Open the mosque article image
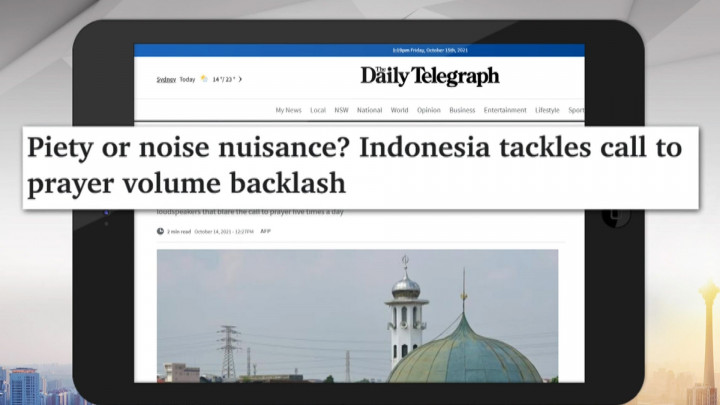This screenshot has width=720, height=405. tap(357, 316)
